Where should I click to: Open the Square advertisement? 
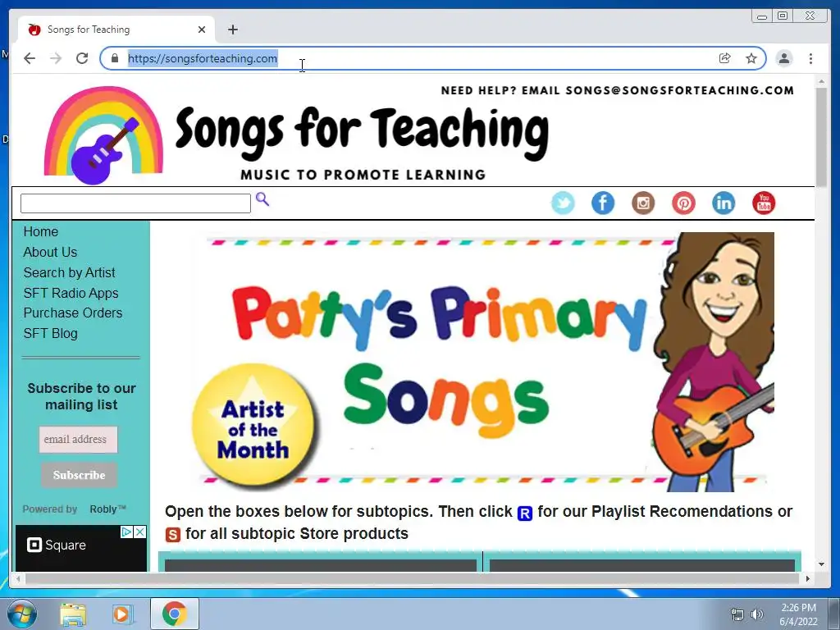tap(81, 549)
